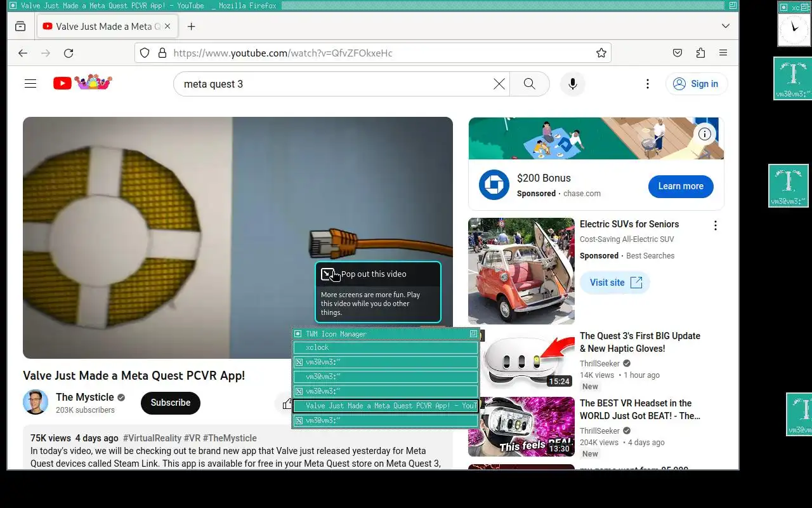Open the #VR hashtag link
This screenshot has height=508, width=812.
tap(192, 438)
